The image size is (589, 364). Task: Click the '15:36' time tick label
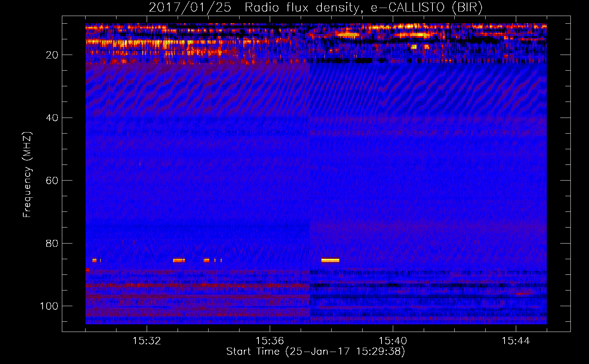point(270,341)
